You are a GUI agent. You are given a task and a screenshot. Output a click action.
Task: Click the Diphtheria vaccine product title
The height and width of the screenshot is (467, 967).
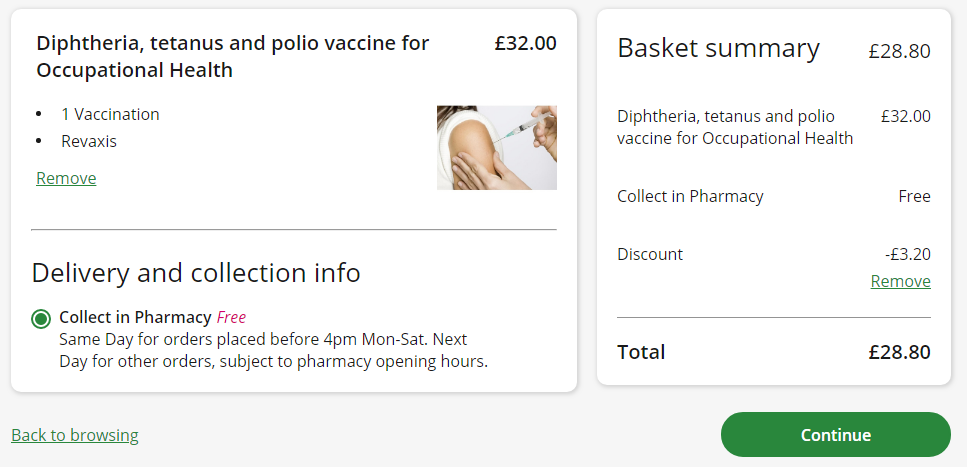click(x=232, y=56)
